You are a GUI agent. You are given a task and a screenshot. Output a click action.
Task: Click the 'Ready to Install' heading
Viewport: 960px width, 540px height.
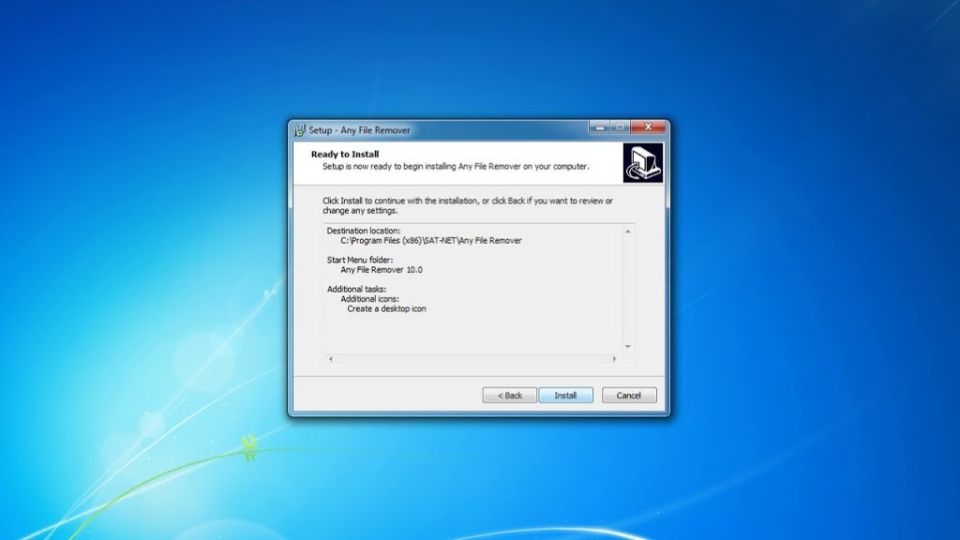point(345,154)
